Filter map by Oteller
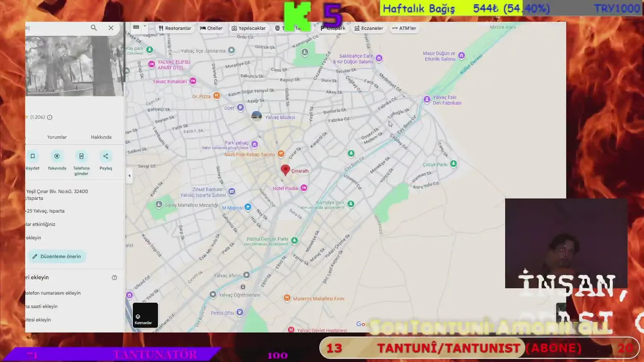Image resolution: width=644 pixels, height=362 pixels. 211,28
